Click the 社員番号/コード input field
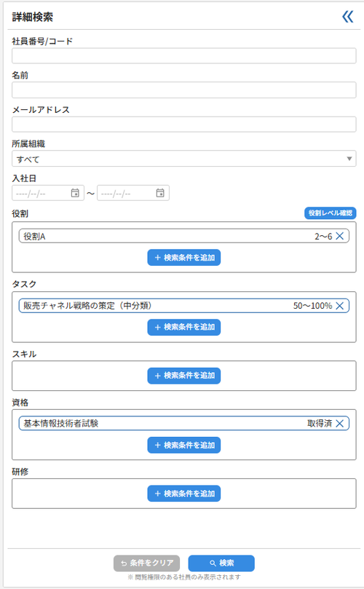Image resolution: width=364 pixels, height=589 pixels. 184,56
